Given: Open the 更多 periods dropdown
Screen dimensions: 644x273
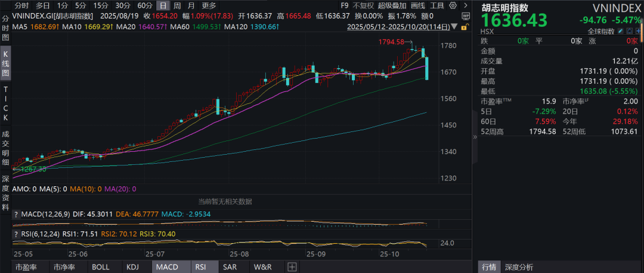Looking at the screenshot, I should pyautogui.click(x=209, y=5).
